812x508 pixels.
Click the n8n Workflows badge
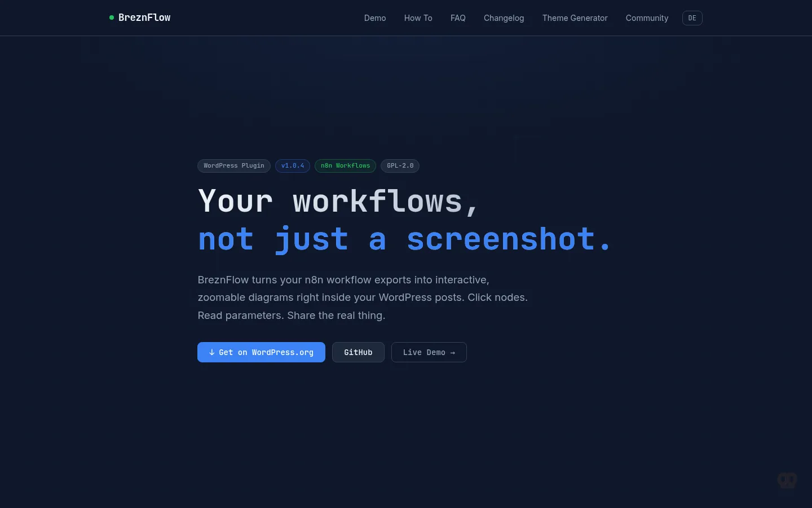[x=346, y=166]
